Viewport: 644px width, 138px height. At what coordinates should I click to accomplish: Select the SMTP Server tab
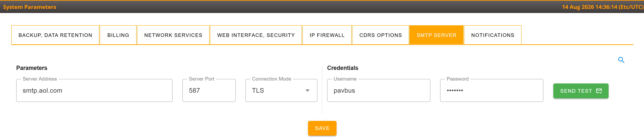pyautogui.click(x=436, y=35)
